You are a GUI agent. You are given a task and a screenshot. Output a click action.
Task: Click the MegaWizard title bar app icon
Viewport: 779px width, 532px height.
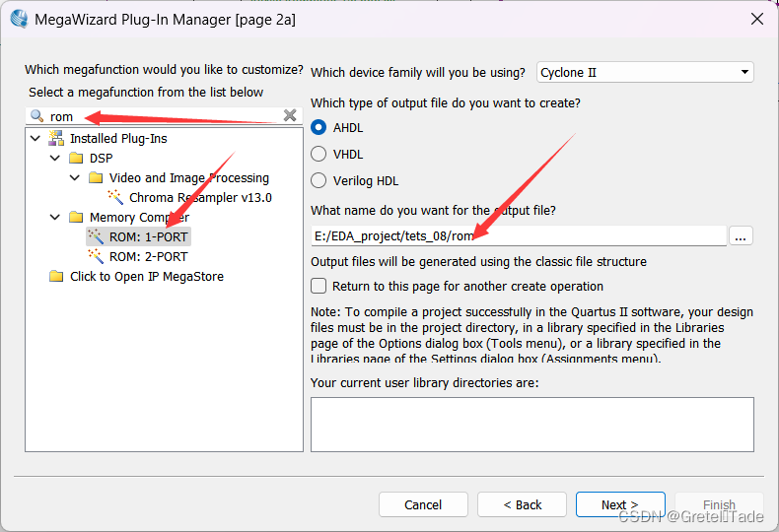20,20
